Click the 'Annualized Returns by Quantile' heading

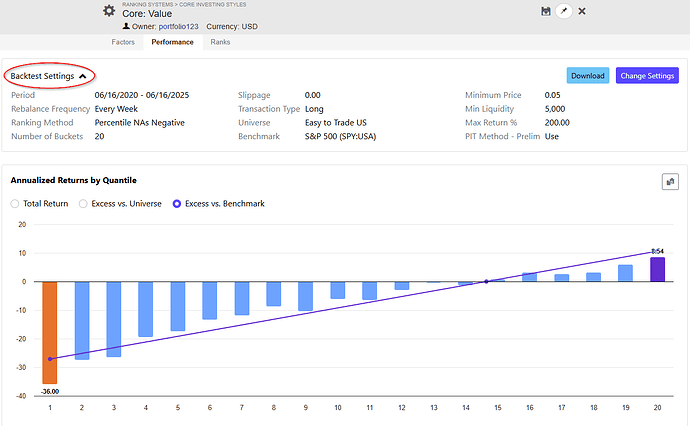coord(73,180)
